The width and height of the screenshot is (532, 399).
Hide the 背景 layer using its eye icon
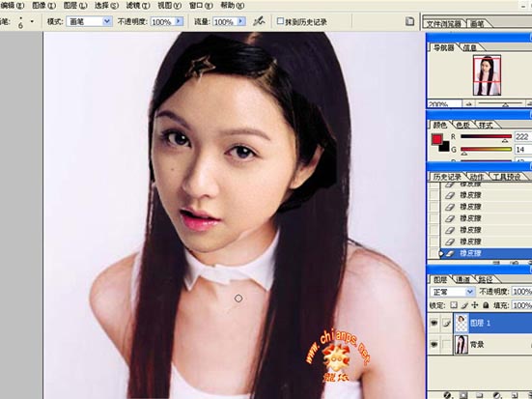point(434,344)
